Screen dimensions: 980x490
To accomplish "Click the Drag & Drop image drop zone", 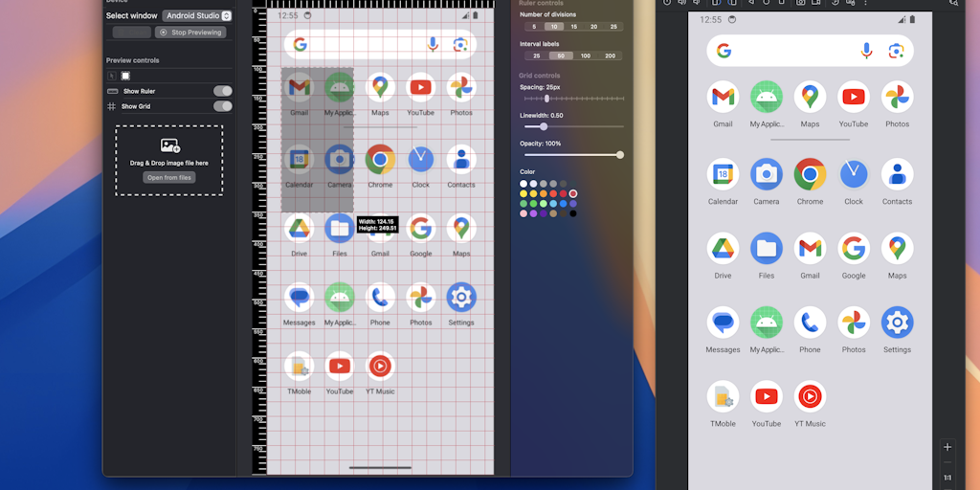I will pos(169,161).
